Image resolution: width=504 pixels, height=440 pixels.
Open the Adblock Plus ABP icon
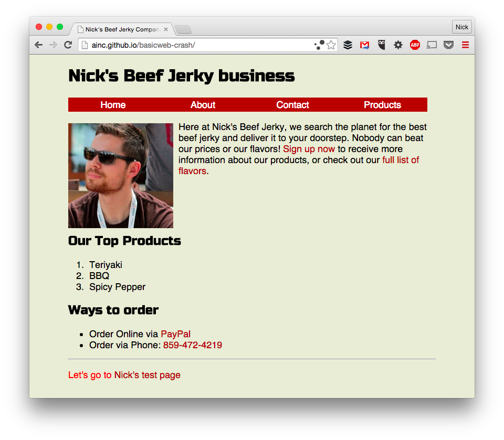415,45
